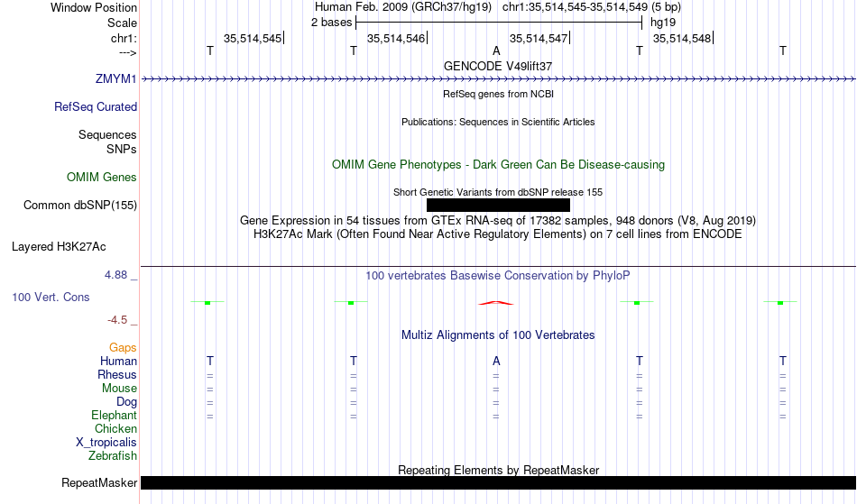Screen dimensions: 857x504
Task: Click Repeating Elements by RepeatMasker title
Action: [x=499, y=470]
